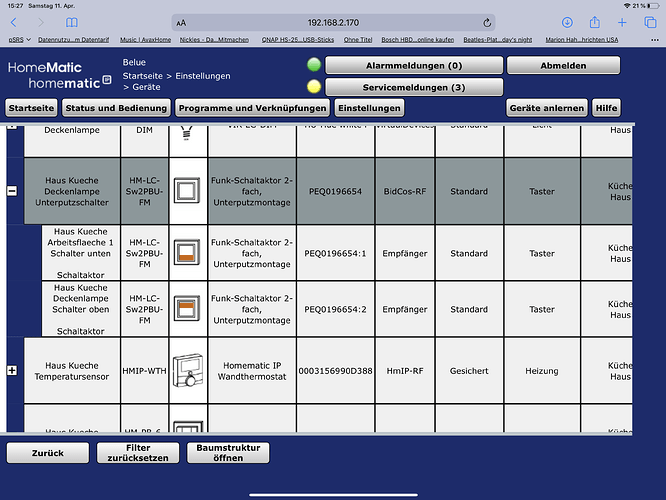Open Safari bookmarks book icon

point(71,22)
